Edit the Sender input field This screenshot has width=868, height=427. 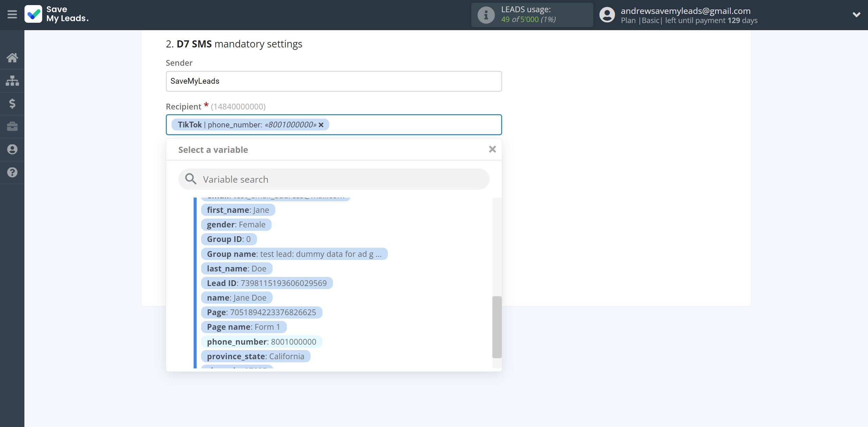[x=334, y=81]
